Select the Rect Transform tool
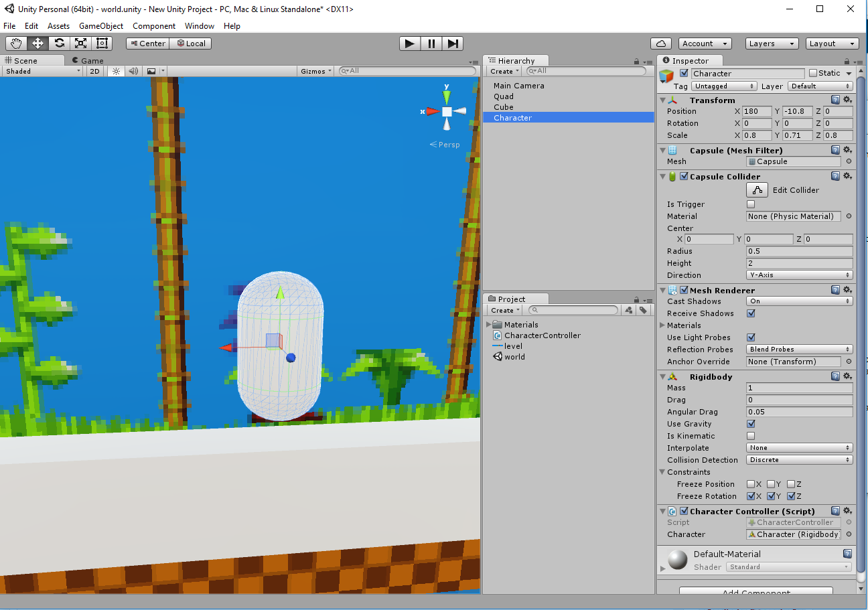This screenshot has height=610, width=868. pos(102,44)
